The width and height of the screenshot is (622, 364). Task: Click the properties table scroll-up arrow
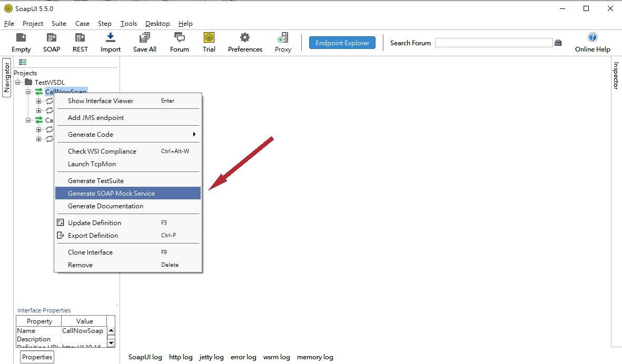coord(111,331)
